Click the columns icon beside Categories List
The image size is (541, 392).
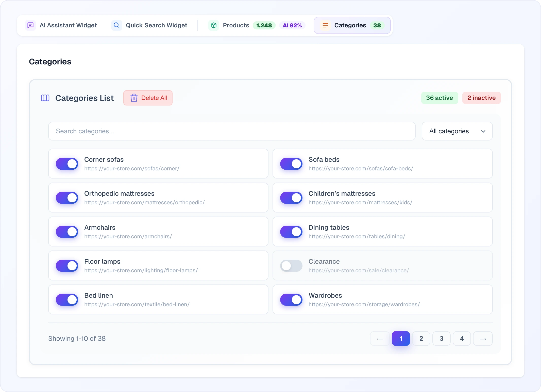pos(45,98)
